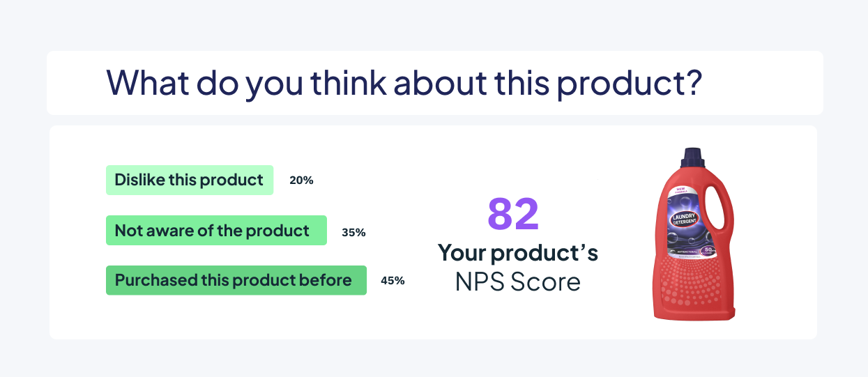
Task: Click the dark blue bottle cap
Action: [x=694, y=159]
